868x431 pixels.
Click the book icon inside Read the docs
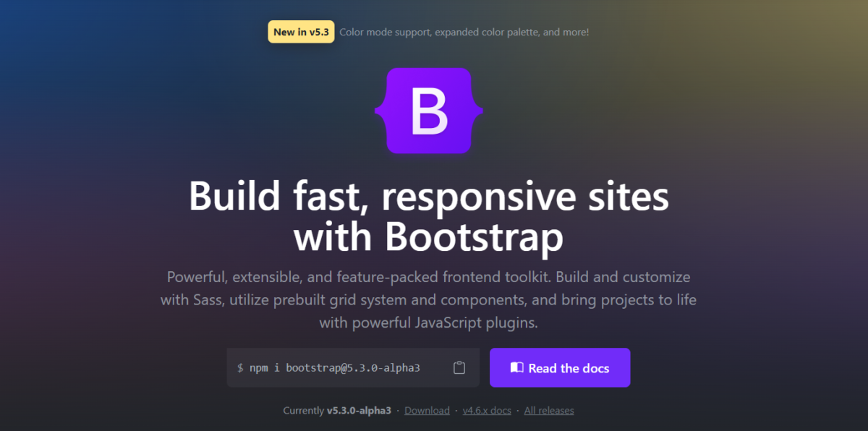coord(516,367)
